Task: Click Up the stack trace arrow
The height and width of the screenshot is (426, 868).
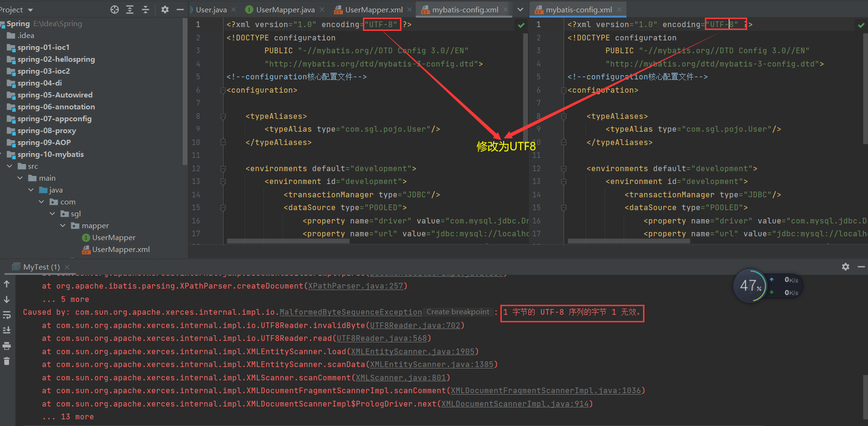Action: pyautogui.click(x=7, y=284)
